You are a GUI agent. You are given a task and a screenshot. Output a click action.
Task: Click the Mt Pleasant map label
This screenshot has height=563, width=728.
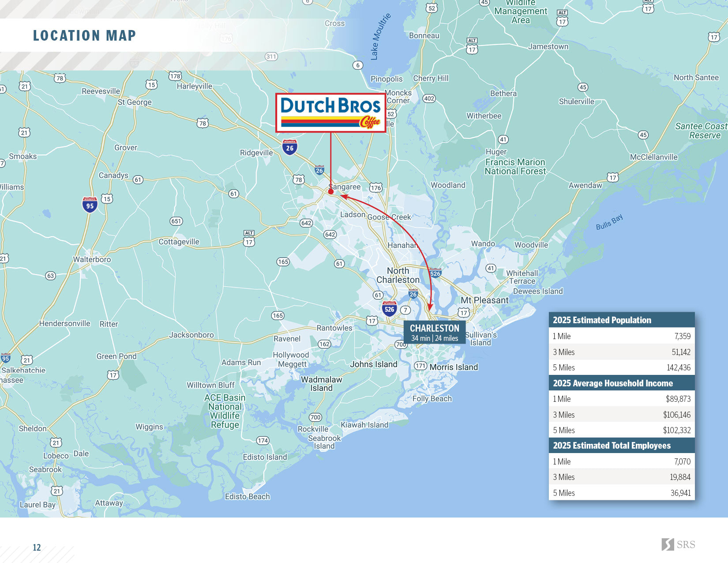coord(484,300)
